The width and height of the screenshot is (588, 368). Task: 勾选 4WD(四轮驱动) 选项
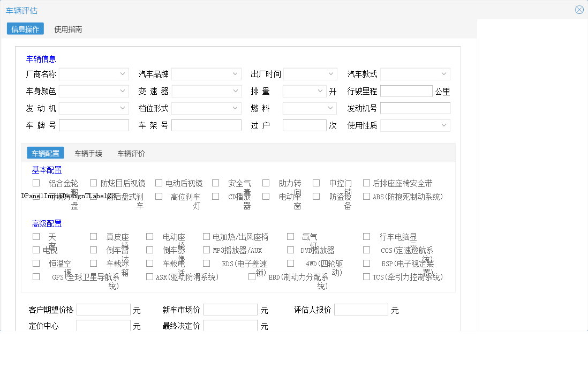click(x=290, y=262)
